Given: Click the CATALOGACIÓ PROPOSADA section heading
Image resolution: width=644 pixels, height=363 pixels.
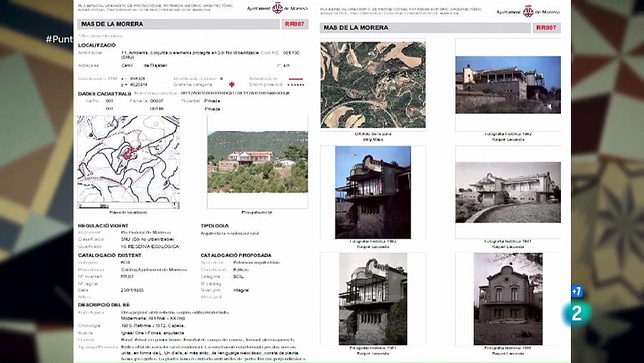Looking at the screenshot, I should pos(235,255).
